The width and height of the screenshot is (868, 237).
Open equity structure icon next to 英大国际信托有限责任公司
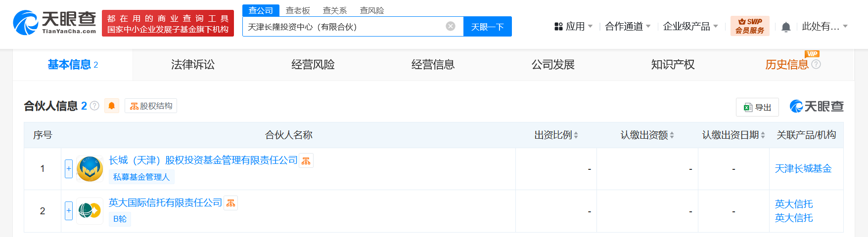231,203
